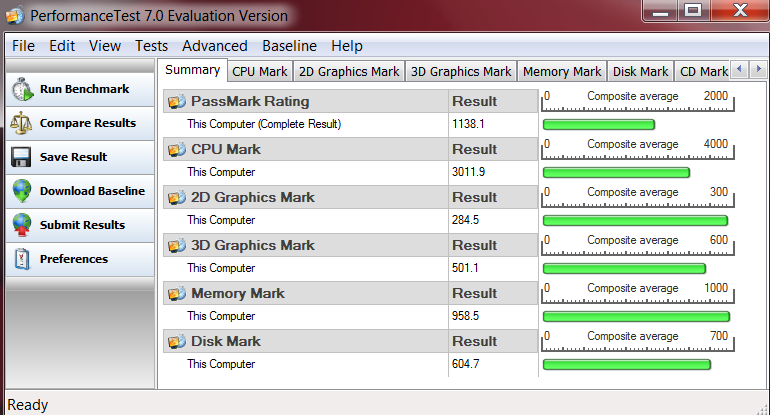Open the Tests menu

(151, 46)
